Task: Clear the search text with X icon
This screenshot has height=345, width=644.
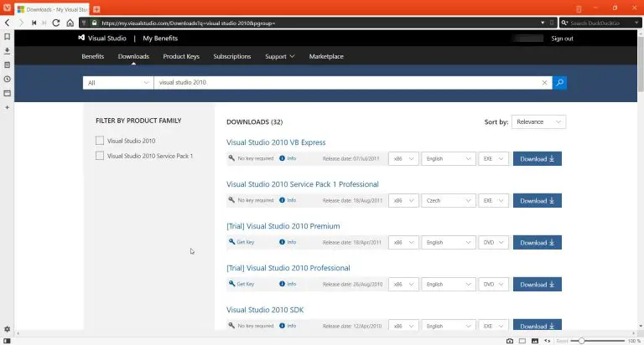Action: (x=544, y=82)
